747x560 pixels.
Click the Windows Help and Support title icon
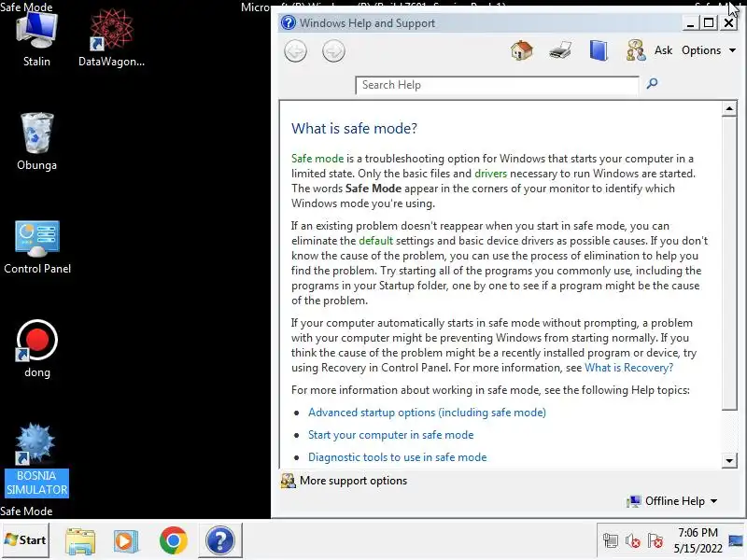tap(289, 22)
